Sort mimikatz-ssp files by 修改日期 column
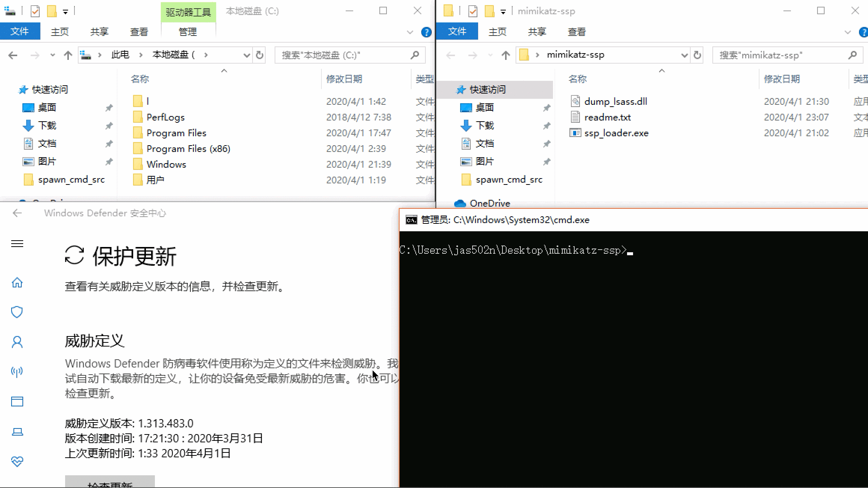 782,79
